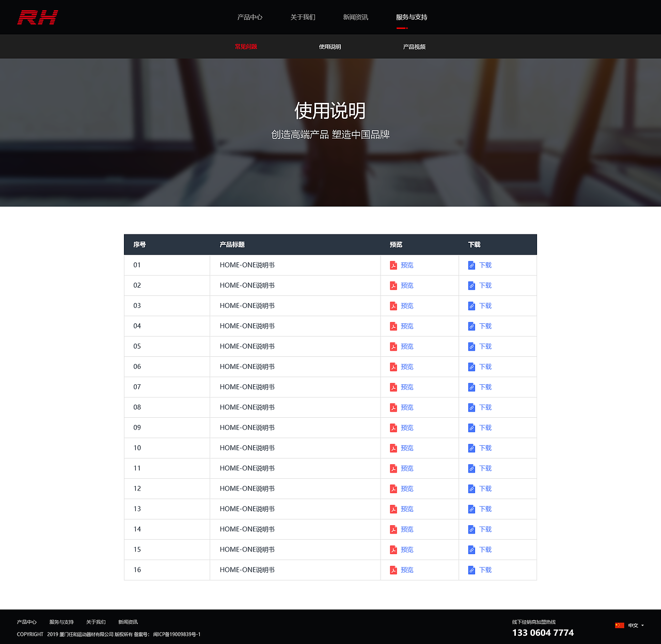Click banner slogan 创造高端产品 塑造中国品牌
Screen dimensions: 661x644
[330, 134]
